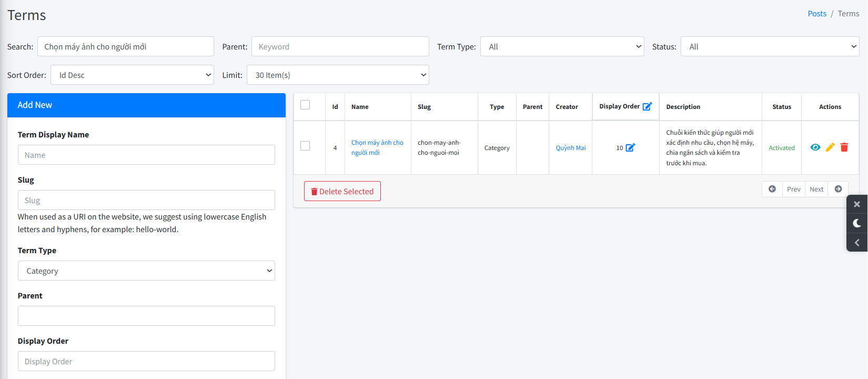
Task: Open the Limit dropdown showing 30 Item(s)
Action: 338,75
